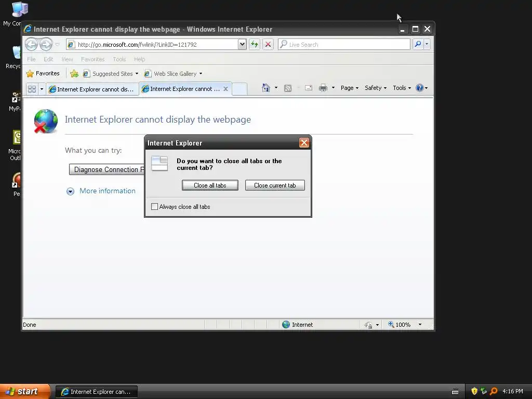532x399 pixels.
Task: Click the Windows Start button
Action: (x=25, y=391)
